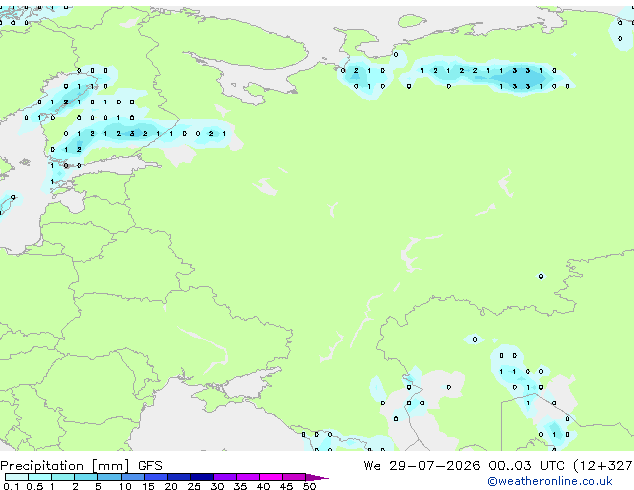The height and width of the screenshot is (490, 634).
Task: Pick the 2–5 mm legend swatch
Action: 86,477
